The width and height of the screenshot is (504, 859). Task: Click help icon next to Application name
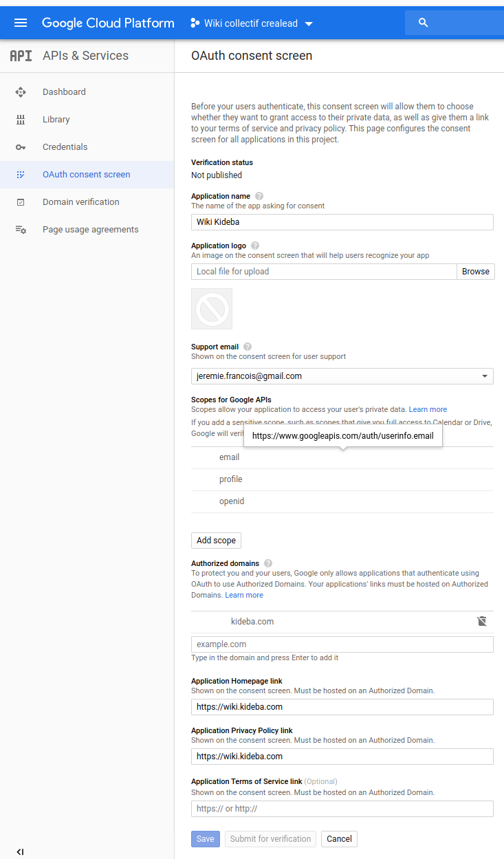coord(259,196)
